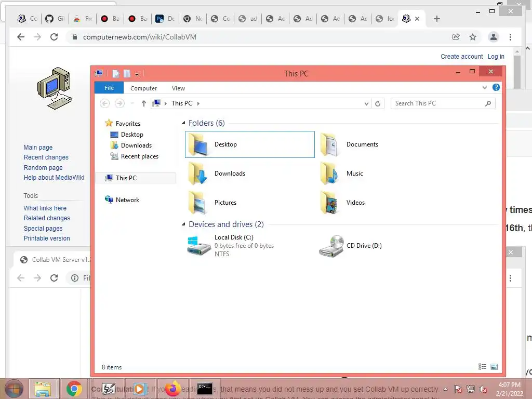Open the Desktop folder in This PC
This screenshot has width=532, height=399.
pos(249,144)
